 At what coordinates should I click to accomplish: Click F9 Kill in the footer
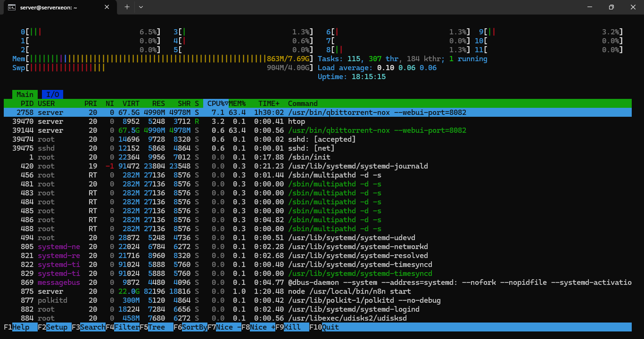(292, 327)
